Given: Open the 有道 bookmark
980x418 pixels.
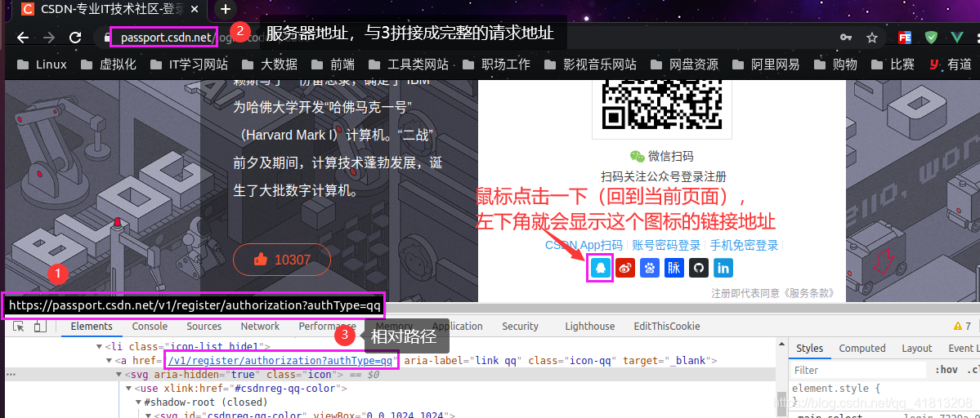Looking at the screenshot, I should [951, 64].
